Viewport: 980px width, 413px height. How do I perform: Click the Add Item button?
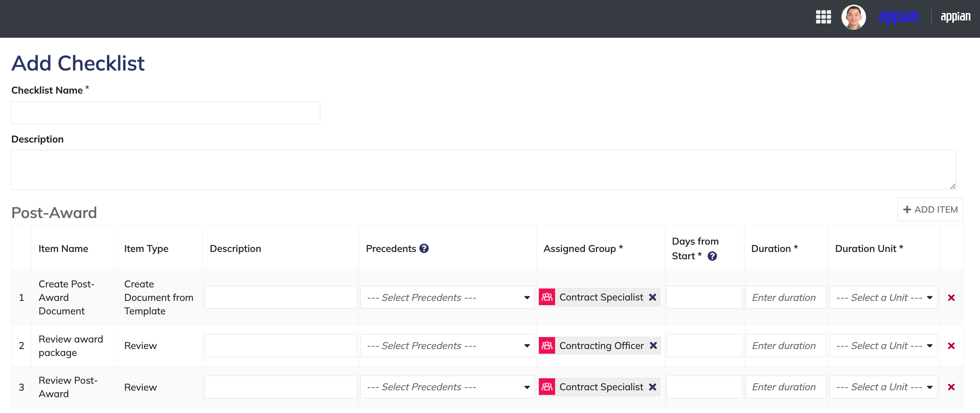pyautogui.click(x=930, y=209)
